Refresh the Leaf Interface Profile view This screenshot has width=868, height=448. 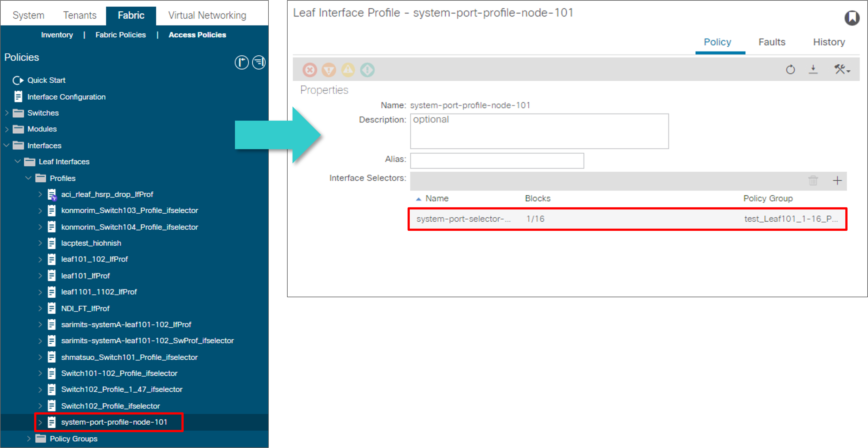point(790,70)
